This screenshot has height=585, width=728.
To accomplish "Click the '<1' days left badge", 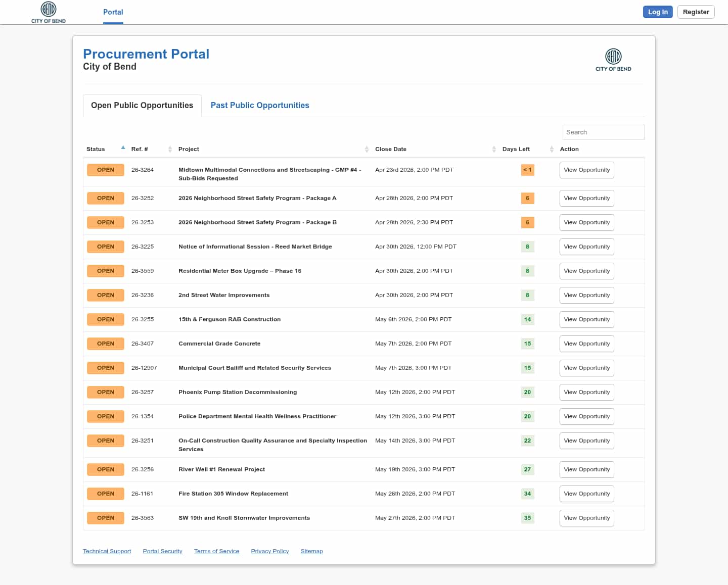I will (x=527, y=170).
